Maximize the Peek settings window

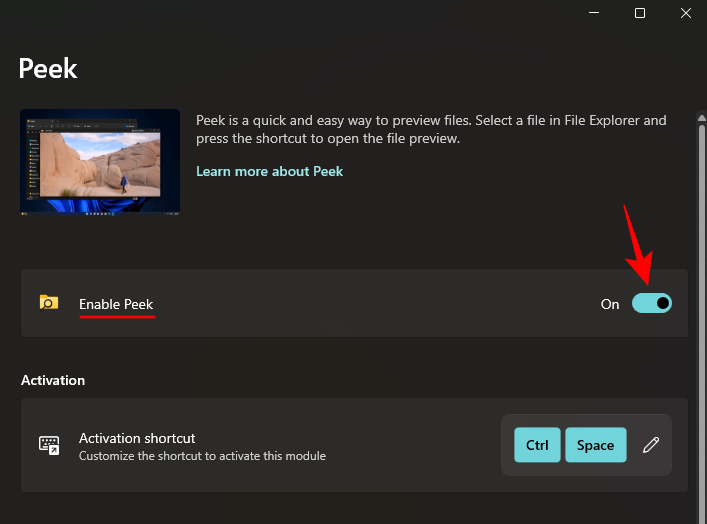coord(640,13)
